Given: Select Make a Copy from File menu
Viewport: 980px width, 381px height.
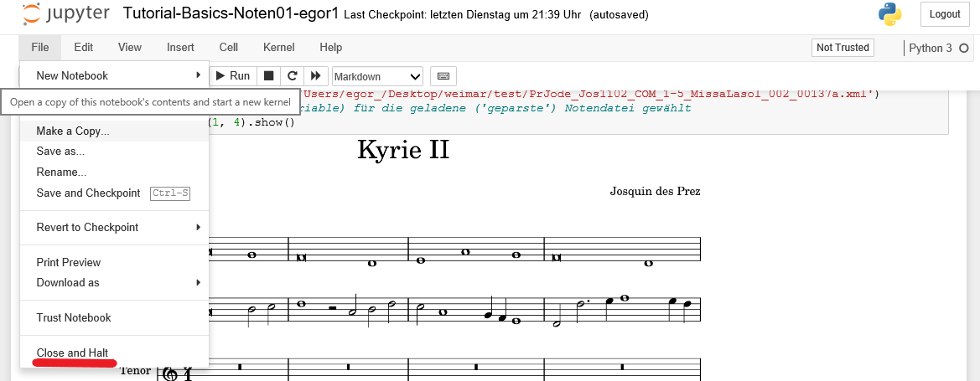Looking at the screenshot, I should pyautogui.click(x=73, y=131).
